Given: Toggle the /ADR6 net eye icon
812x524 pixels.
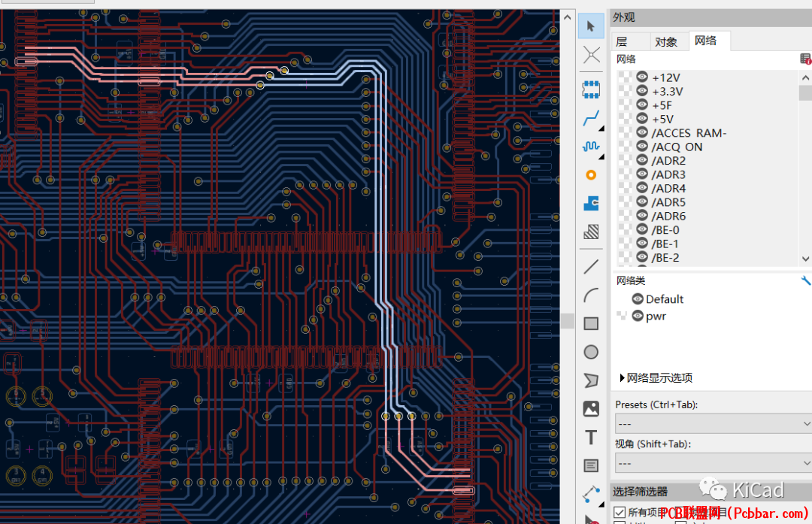Looking at the screenshot, I should point(642,216).
